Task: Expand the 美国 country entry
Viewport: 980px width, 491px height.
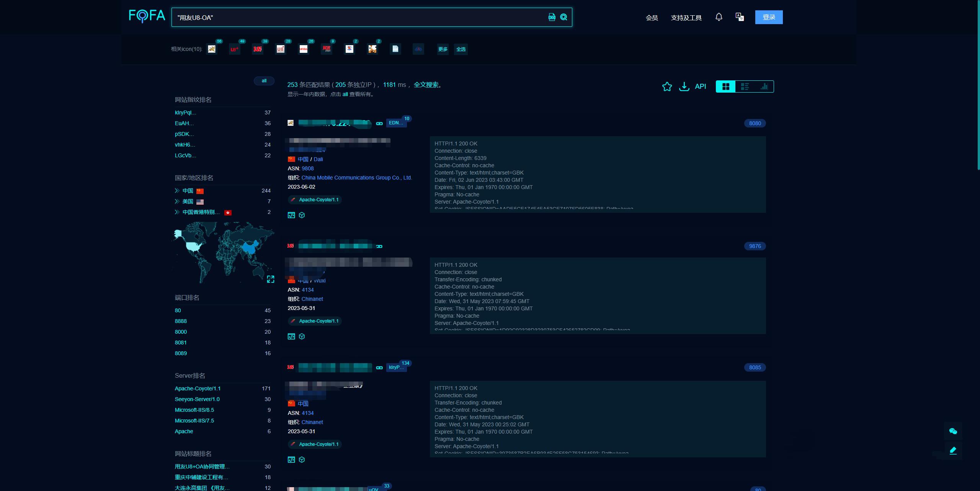Action: [177, 201]
